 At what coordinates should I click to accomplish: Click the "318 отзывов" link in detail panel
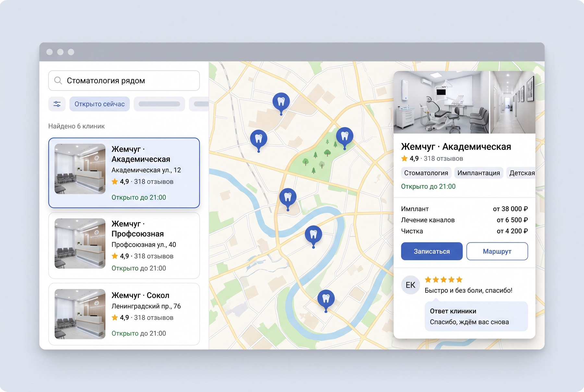coord(443,159)
